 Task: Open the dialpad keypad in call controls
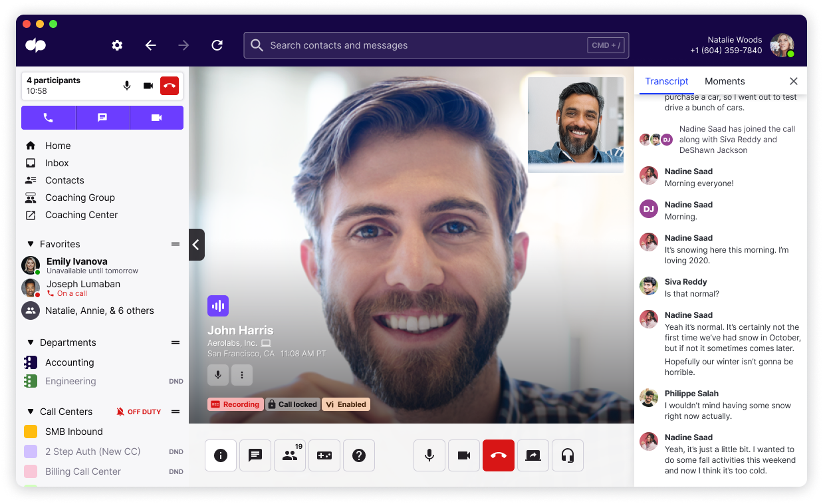(x=324, y=455)
